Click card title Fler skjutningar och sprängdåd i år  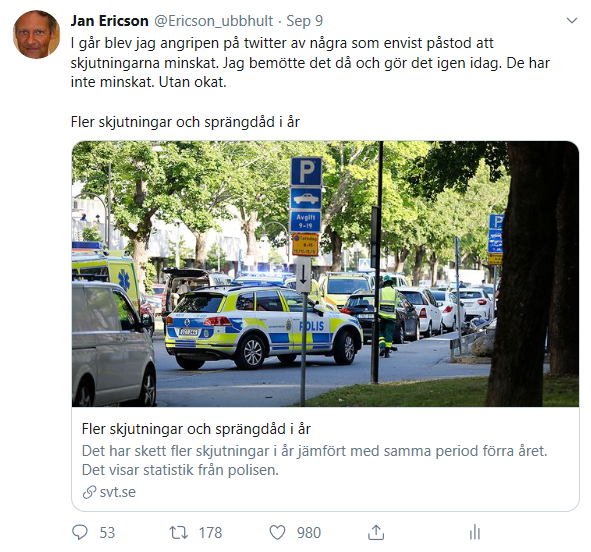(x=196, y=429)
